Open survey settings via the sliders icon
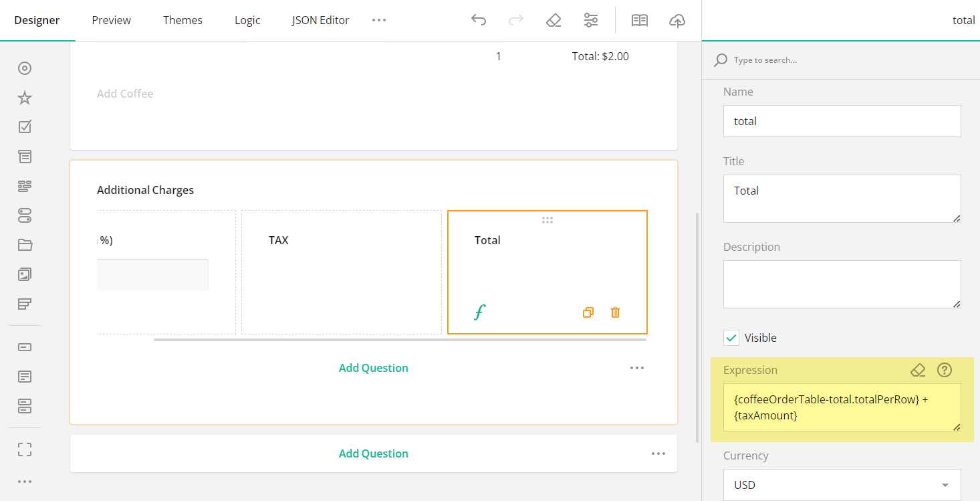This screenshot has height=501, width=980. 591,20
